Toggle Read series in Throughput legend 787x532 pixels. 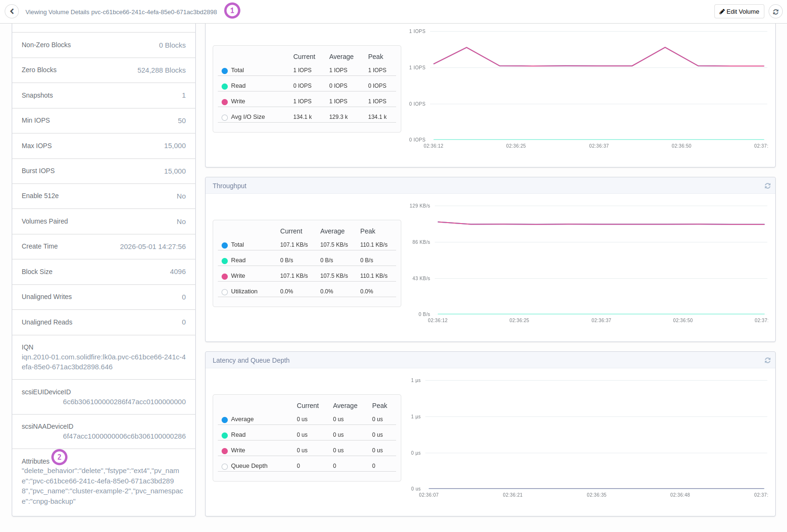pyautogui.click(x=225, y=261)
